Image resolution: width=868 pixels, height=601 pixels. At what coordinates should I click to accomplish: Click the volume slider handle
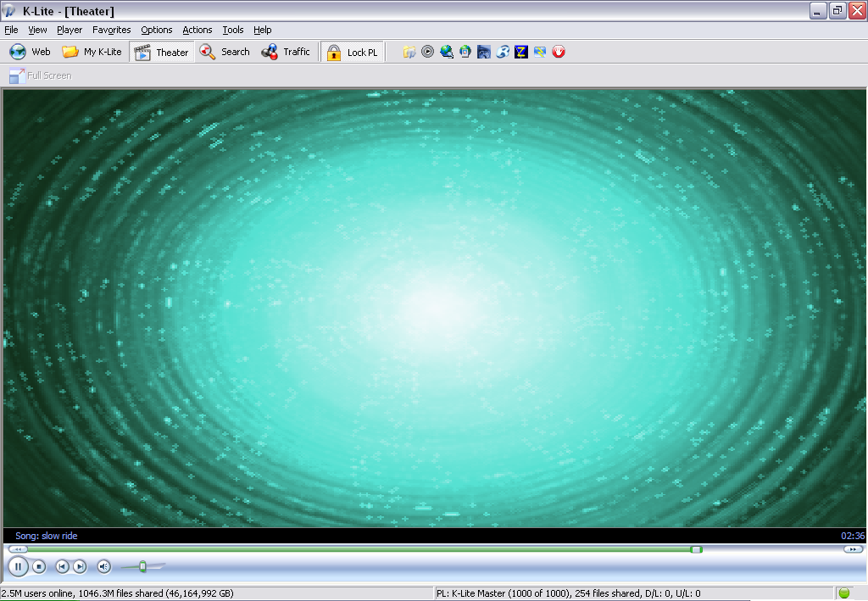click(x=142, y=566)
